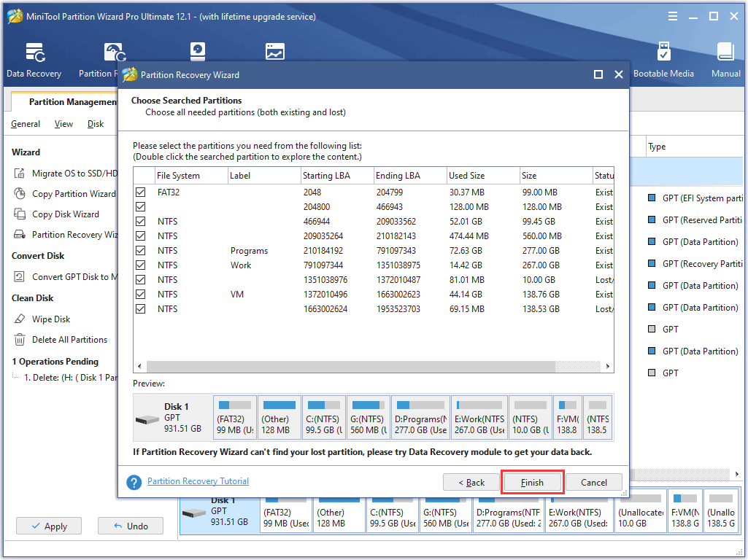Click Disk 1 icon in main disk map
This screenshot has height=560, width=748.
193,513
